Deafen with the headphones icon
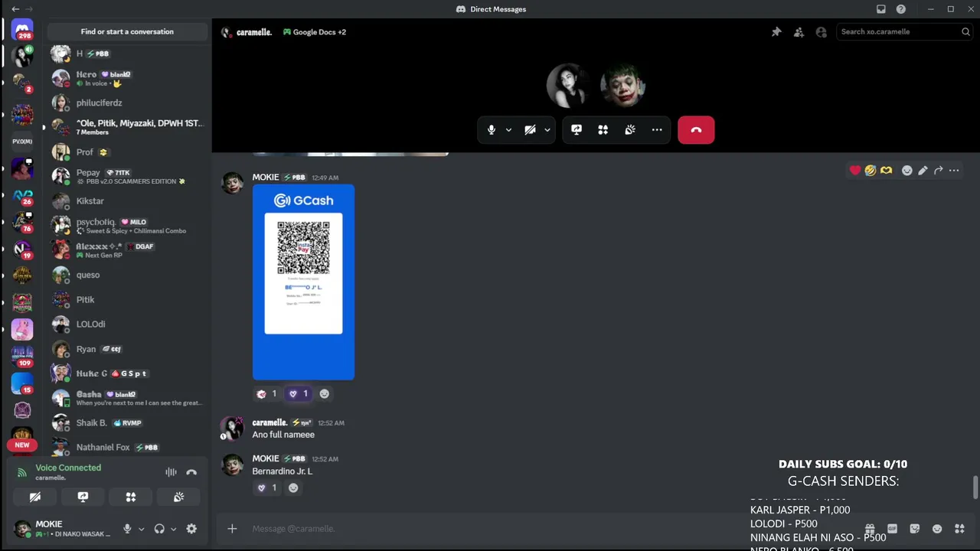The image size is (980, 551). pos(159,529)
